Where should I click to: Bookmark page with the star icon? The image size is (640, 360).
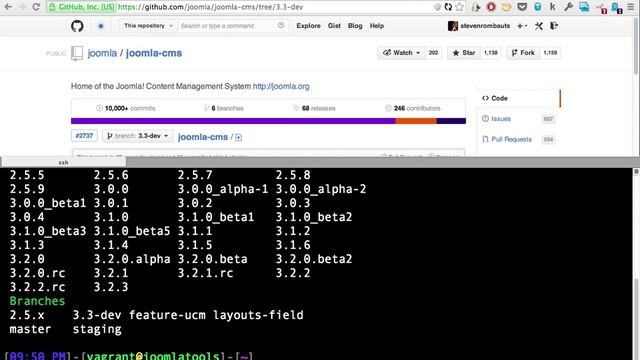point(460,7)
